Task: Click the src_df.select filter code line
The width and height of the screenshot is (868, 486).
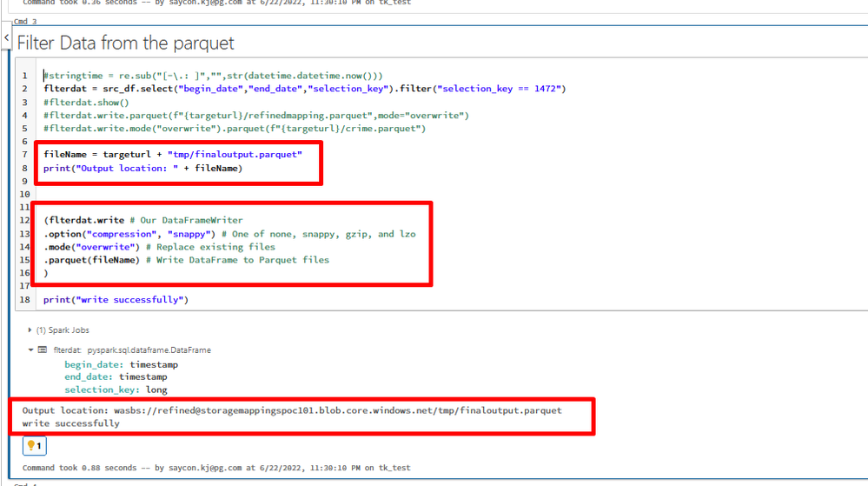Action: click(x=304, y=89)
